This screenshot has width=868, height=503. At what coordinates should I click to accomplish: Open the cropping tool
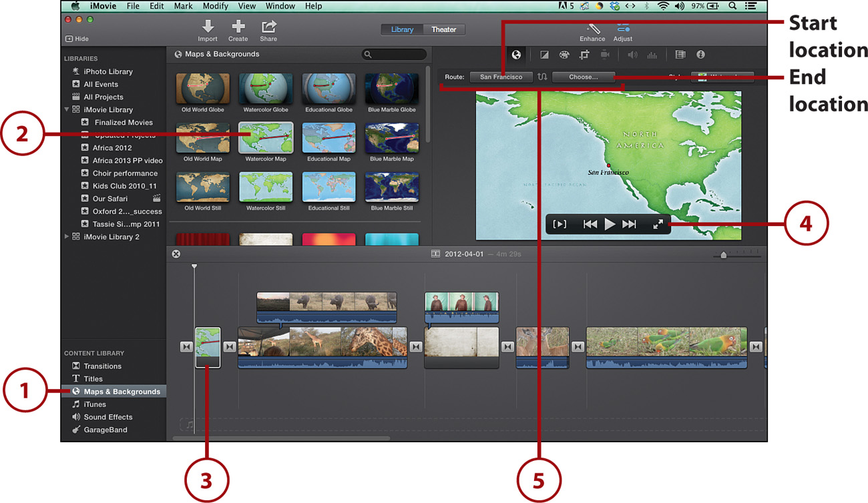[585, 55]
